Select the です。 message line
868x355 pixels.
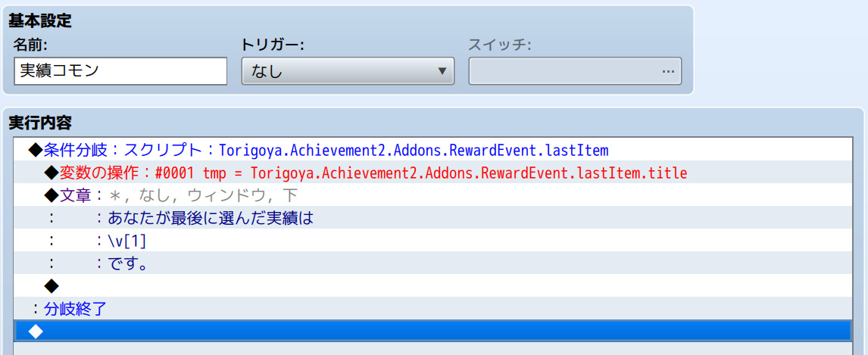(x=127, y=263)
